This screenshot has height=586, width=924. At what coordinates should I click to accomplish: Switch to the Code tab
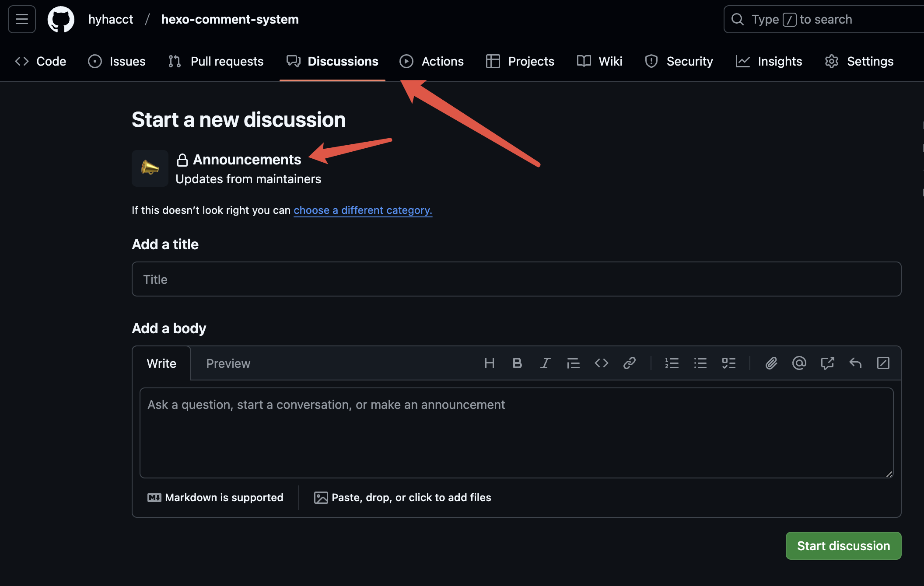pos(41,61)
